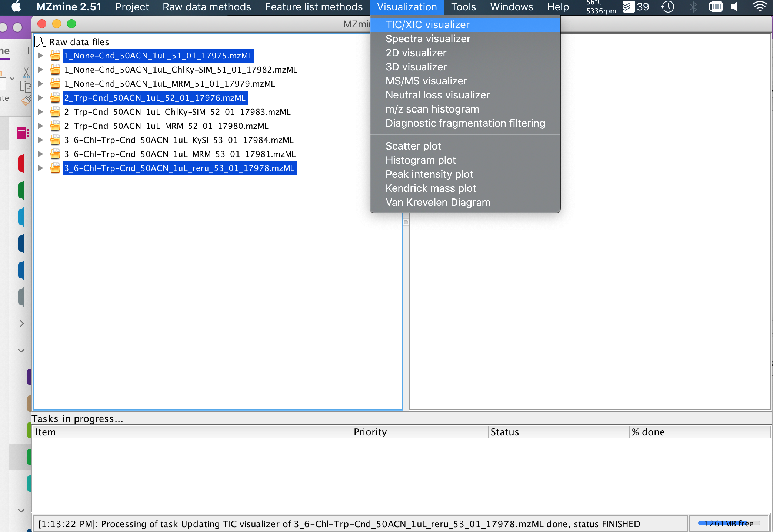Expand 2_Trp ChlKy-SIM 17983 tree node

pyautogui.click(x=40, y=112)
